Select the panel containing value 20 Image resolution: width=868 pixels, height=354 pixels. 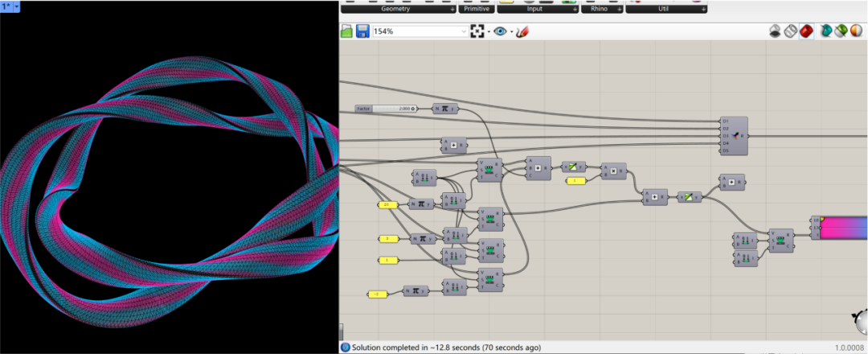click(387, 204)
